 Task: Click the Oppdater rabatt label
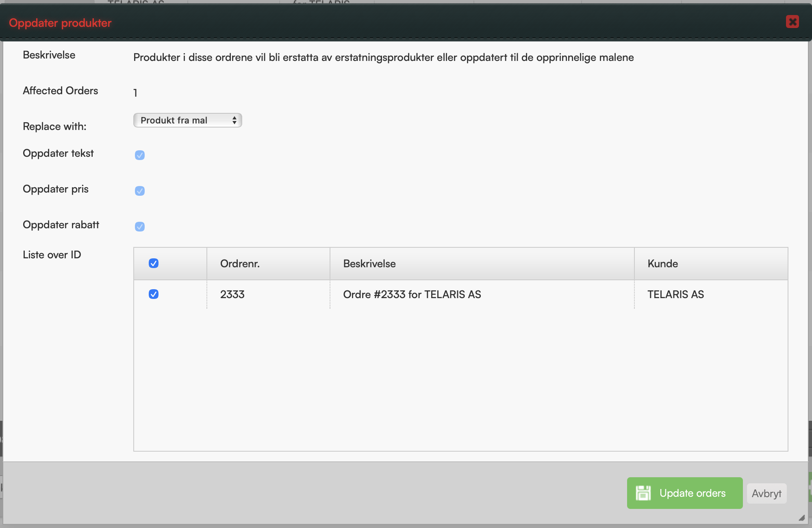(x=61, y=225)
